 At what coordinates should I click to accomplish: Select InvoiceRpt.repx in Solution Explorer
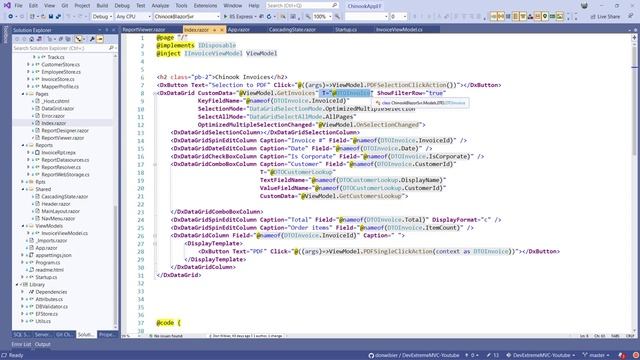(58, 153)
